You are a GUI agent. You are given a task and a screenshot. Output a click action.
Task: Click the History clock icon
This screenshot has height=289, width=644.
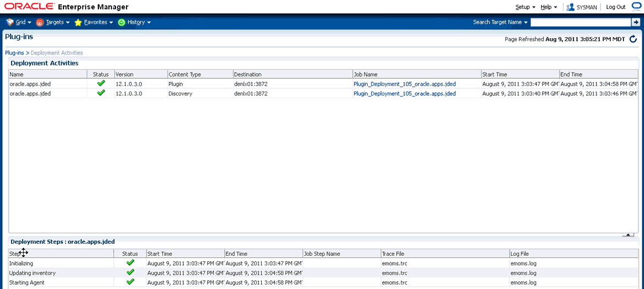click(122, 23)
